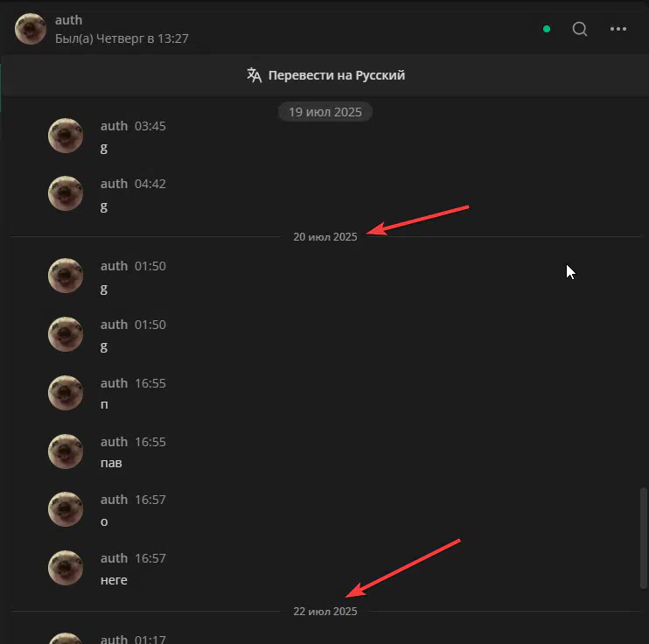Click the translate icon beside Перевести на Русский
649x644 pixels.
pyautogui.click(x=255, y=75)
